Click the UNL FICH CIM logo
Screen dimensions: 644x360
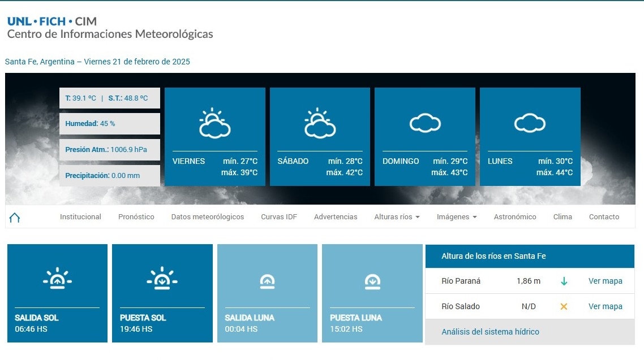52,22
